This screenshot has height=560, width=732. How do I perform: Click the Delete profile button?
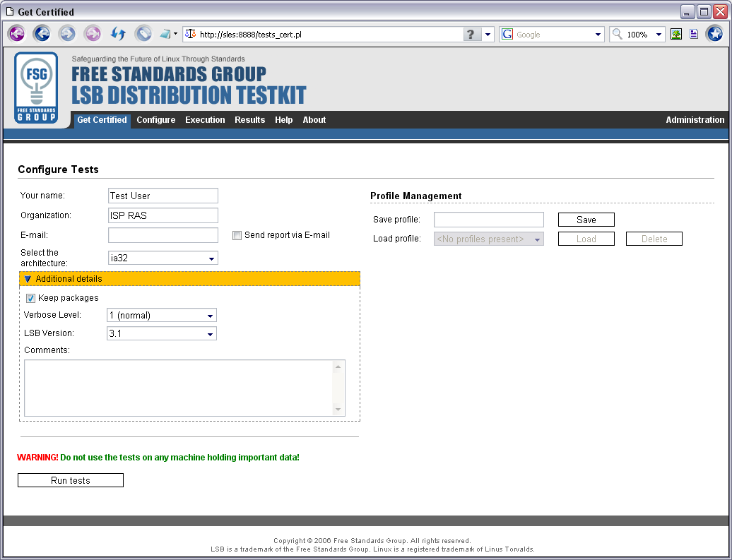pyautogui.click(x=654, y=239)
